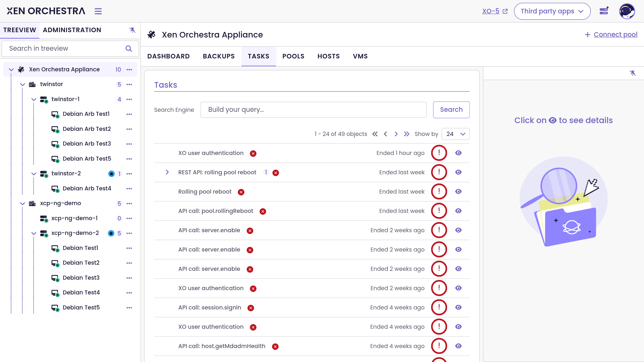644x362 pixels.
Task: View details of top XO user authentication task
Action: 458,153
